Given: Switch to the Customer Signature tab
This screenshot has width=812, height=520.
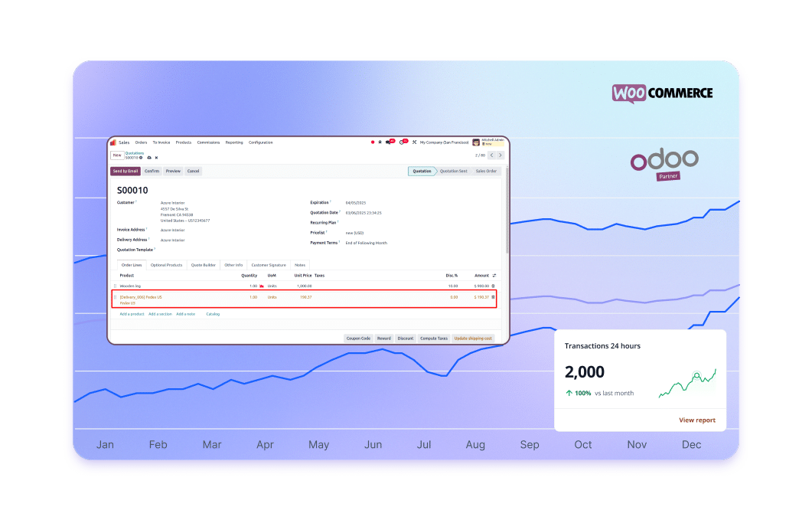Looking at the screenshot, I should [269, 265].
